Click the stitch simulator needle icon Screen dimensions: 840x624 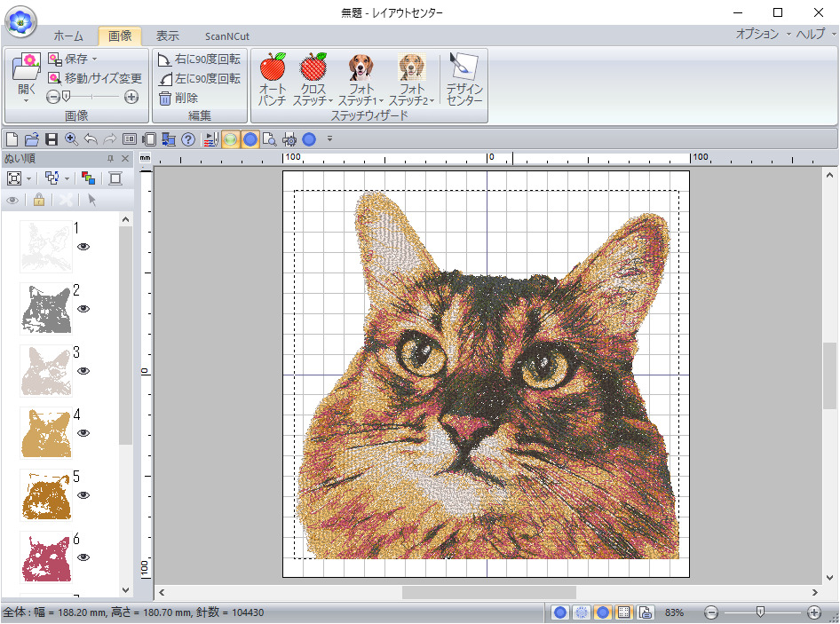click(x=210, y=139)
